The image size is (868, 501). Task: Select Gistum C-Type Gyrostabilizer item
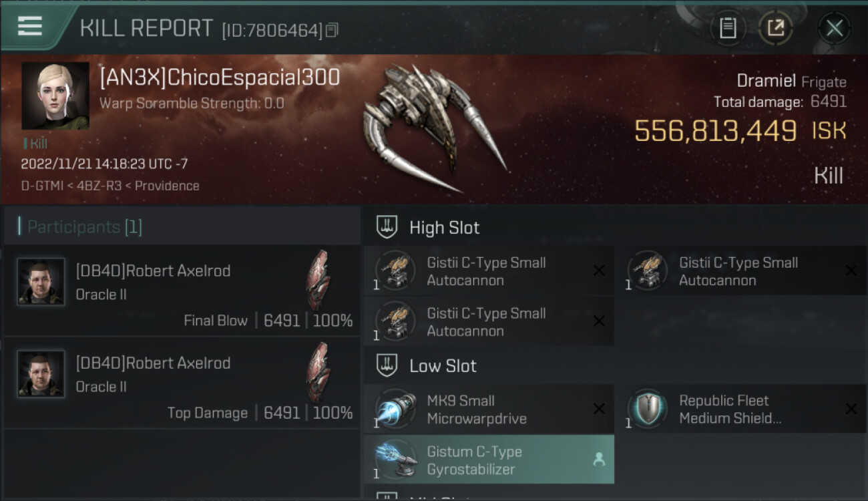pos(489,460)
